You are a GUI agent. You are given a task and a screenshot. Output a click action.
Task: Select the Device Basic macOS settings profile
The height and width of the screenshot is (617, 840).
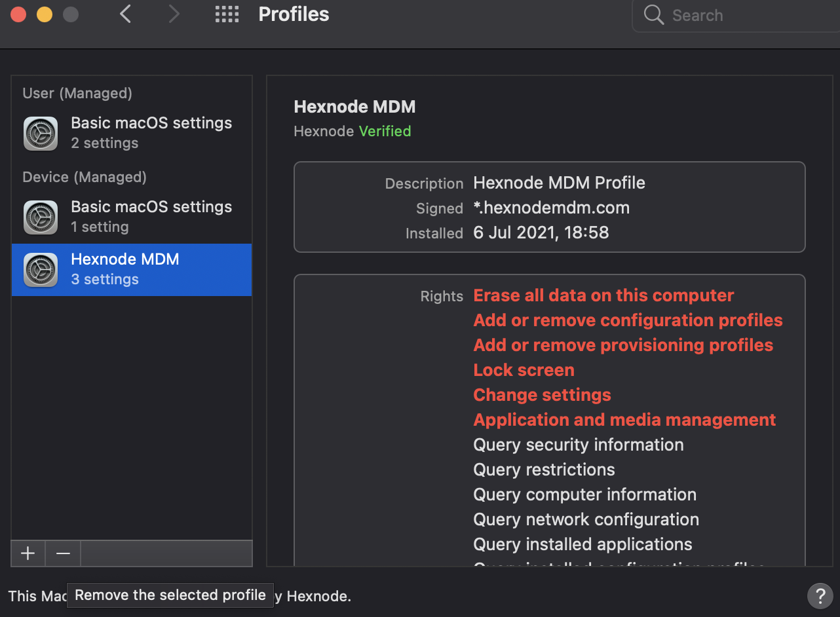pos(132,217)
